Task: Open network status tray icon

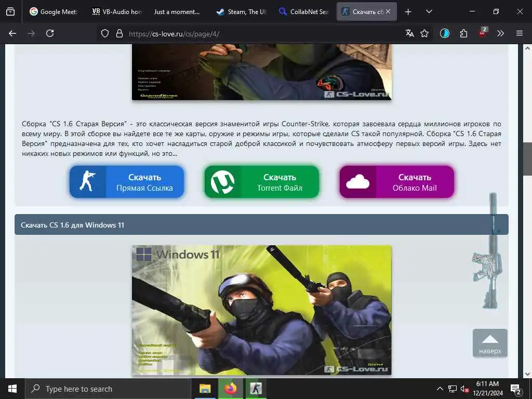Action: coord(453,389)
